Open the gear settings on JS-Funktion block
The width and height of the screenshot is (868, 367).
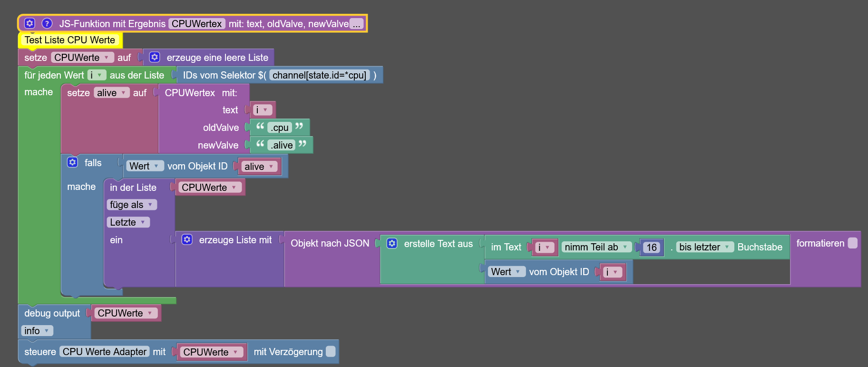29,23
